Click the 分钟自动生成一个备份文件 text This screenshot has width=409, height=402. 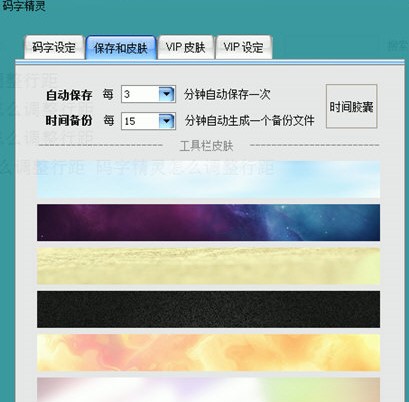coord(250,121)
